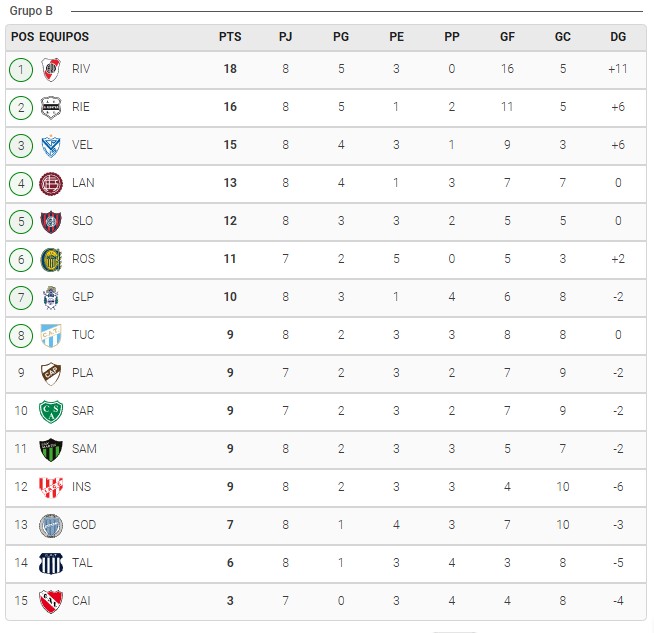This screenshot has height=633, width=654.
Task: Open the Independiente red CAI crest
Action: click(51, 601)
